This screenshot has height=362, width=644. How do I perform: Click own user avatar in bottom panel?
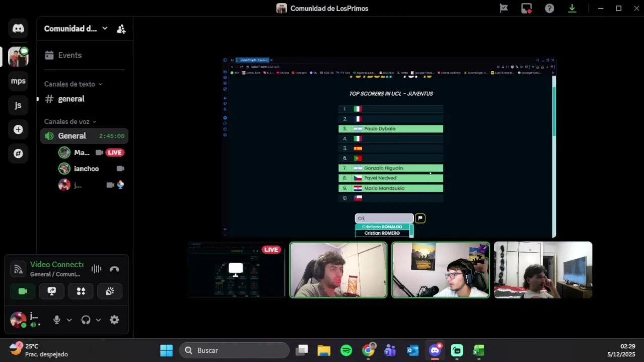(18, 320)
